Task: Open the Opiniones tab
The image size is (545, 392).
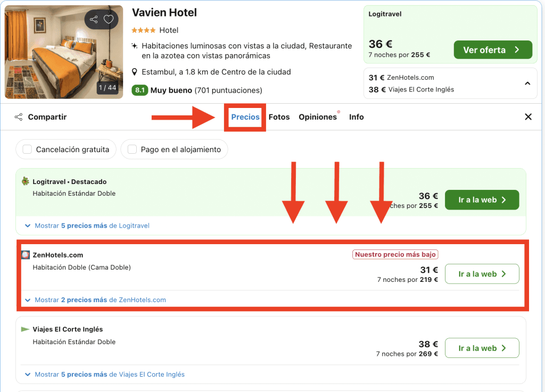Action: pos(318,117)
